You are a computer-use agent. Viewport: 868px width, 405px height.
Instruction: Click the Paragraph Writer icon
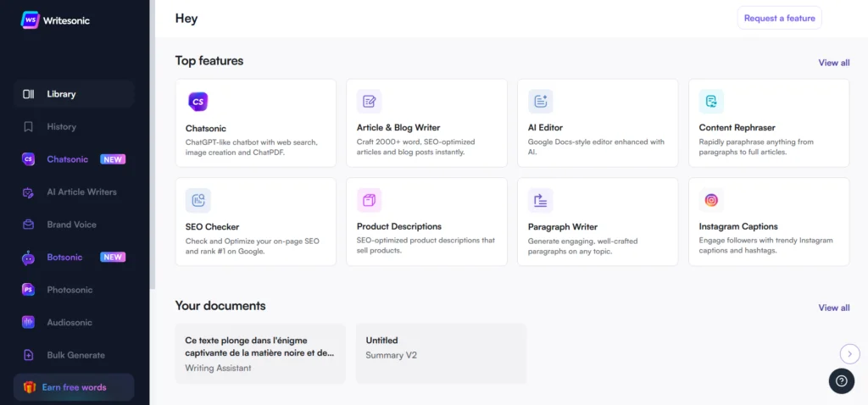coord(540,200)
